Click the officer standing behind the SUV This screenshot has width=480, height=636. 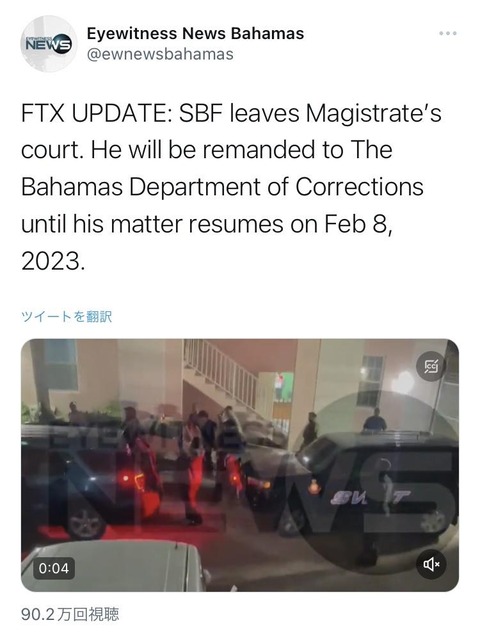(374, 420)
